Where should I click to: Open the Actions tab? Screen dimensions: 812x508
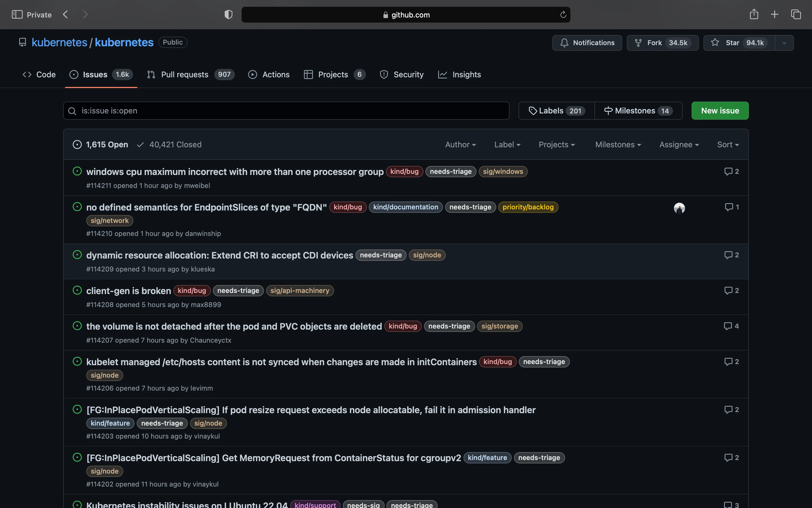point(269,75)
